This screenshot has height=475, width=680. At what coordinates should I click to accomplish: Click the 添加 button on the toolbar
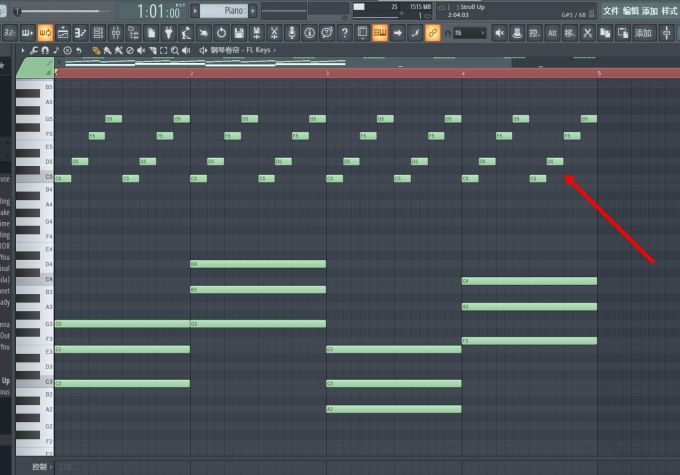[643, 33]
